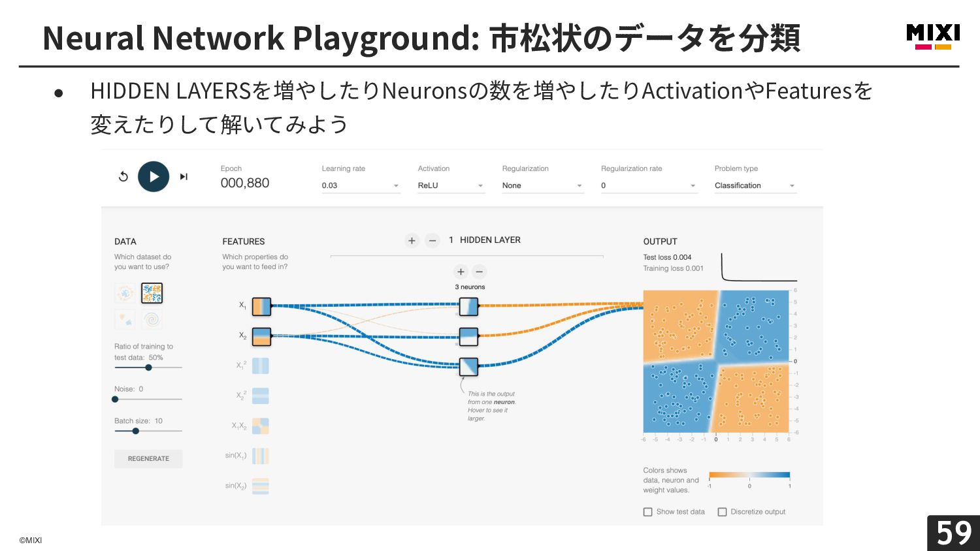Open the Regularization dropdown showing None
Viewport: 980px width, 551px height.
click(542, 185)
